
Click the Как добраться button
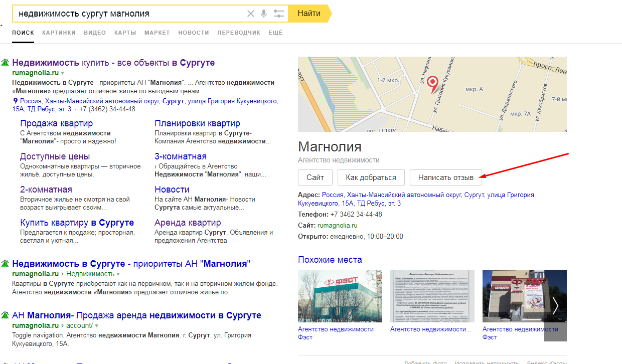(371, 177)
